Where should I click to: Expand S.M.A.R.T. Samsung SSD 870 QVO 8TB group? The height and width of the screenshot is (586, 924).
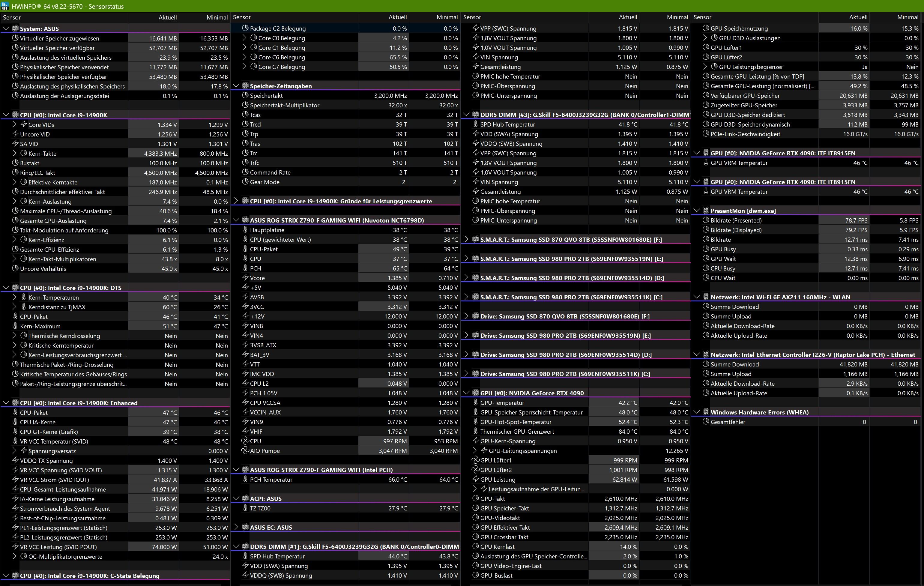tap(467, 239)
